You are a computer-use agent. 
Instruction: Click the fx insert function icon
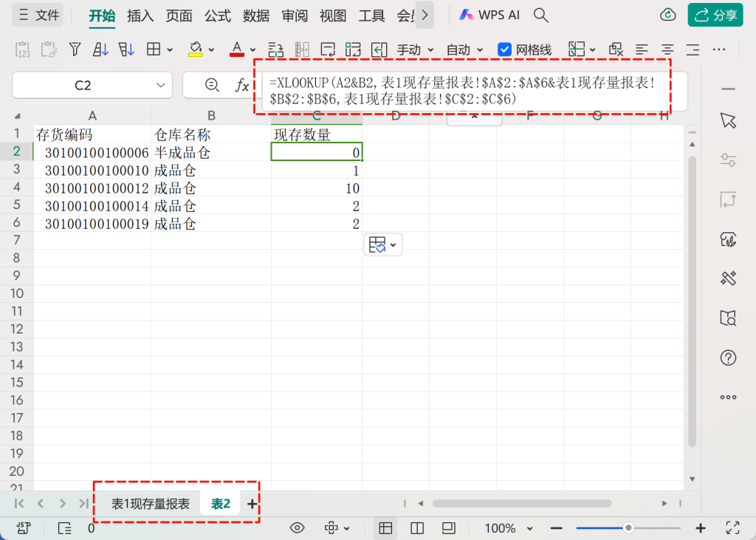pyautogui.click(x=241, y=86)
